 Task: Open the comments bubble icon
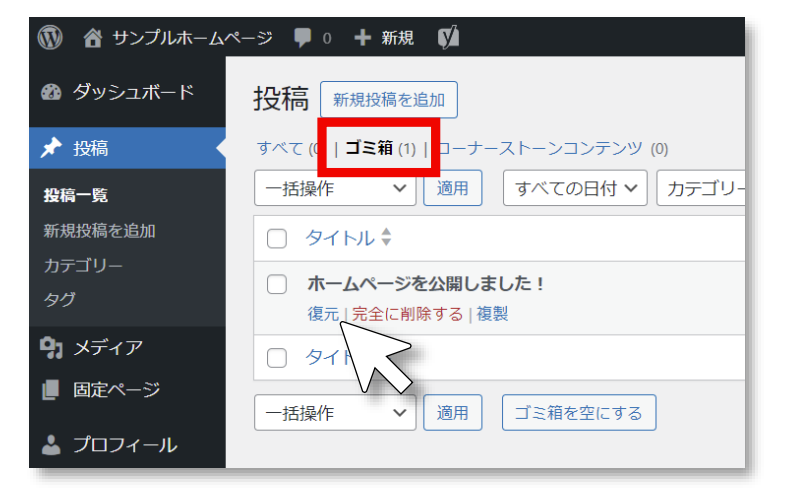[x=303, y=38]
